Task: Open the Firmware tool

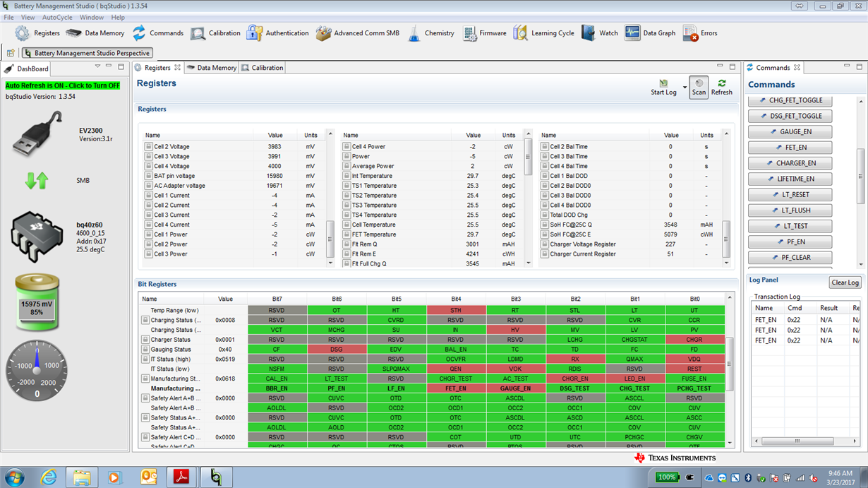Action: [484, 33]
